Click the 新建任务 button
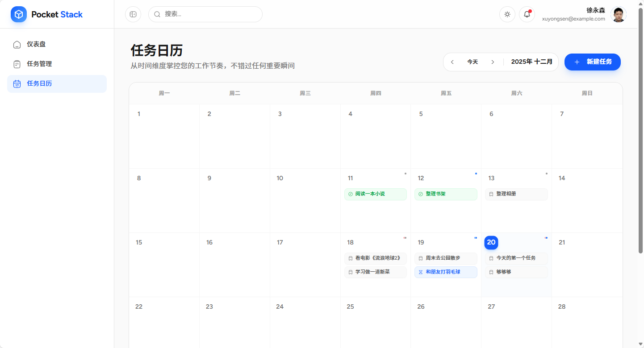The image size is (644, 348). 592,62
